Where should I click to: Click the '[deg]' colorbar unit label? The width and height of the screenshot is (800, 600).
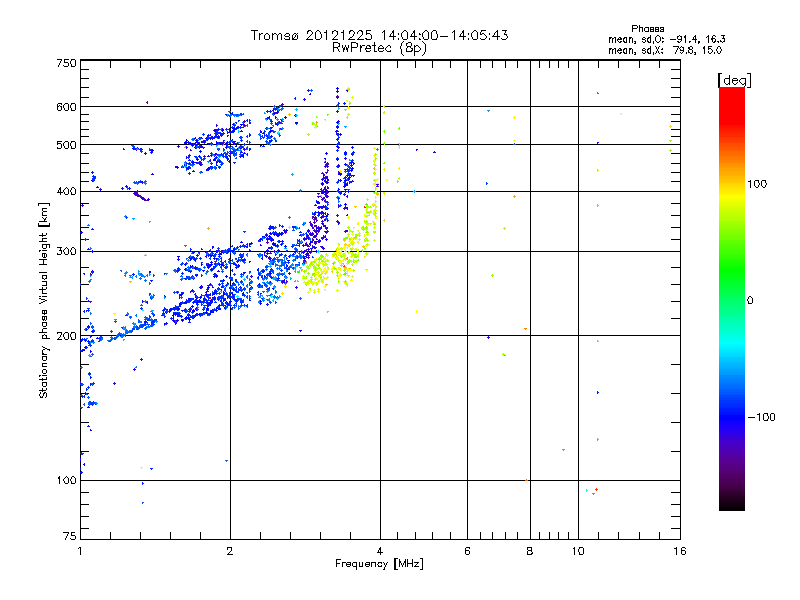734,80
